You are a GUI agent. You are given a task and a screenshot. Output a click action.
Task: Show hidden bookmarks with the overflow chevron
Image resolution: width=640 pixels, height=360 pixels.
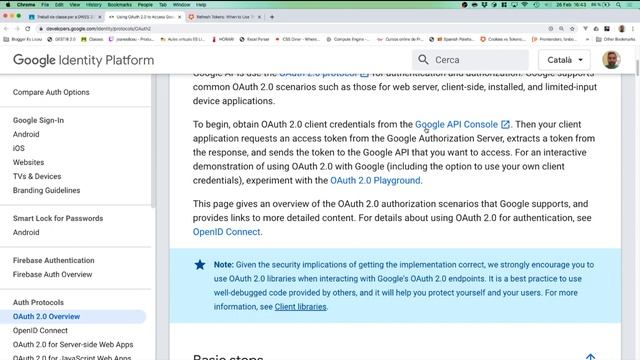[x=587, y=39]
